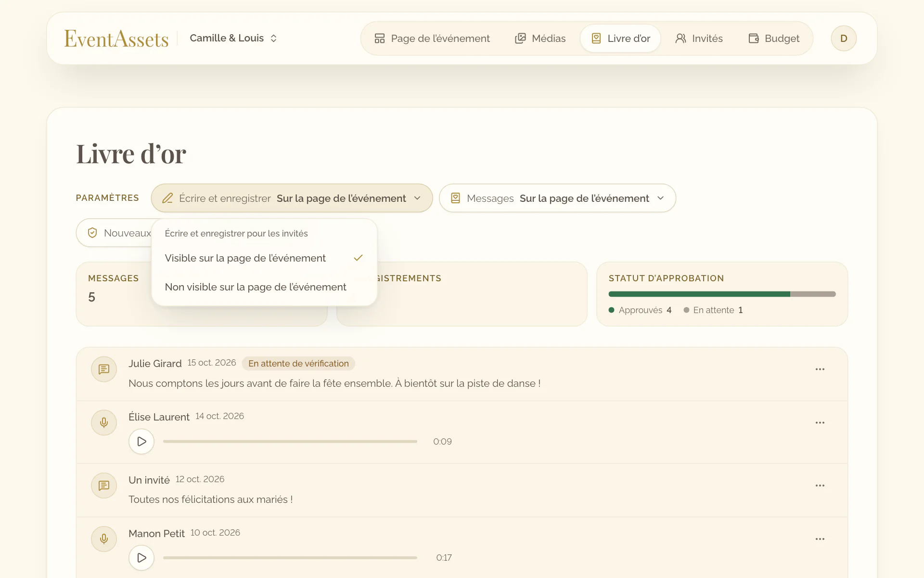Choose Visible sur la page de l'événement
The image size is (924, 578).
[264, 258]
